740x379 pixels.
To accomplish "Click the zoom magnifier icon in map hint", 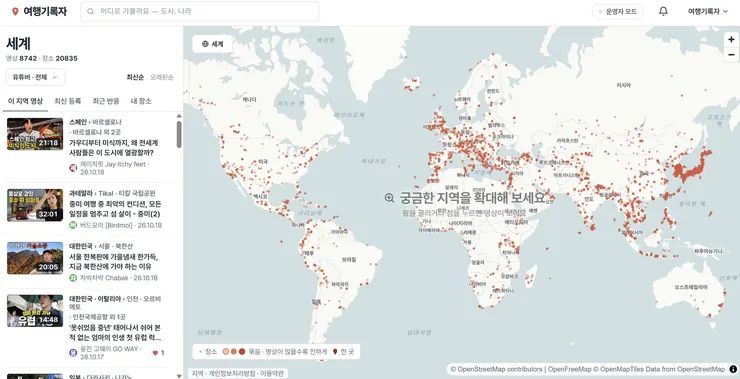I will [389, 198].
